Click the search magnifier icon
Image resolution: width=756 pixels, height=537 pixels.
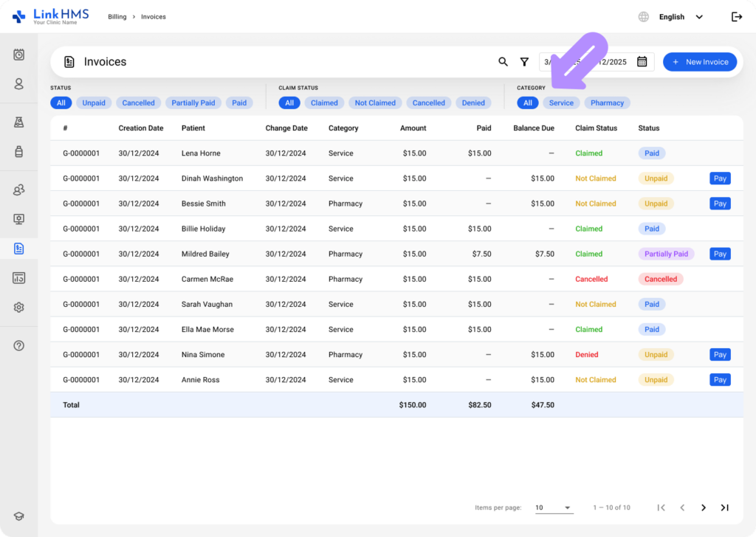(x=503, y=62)
